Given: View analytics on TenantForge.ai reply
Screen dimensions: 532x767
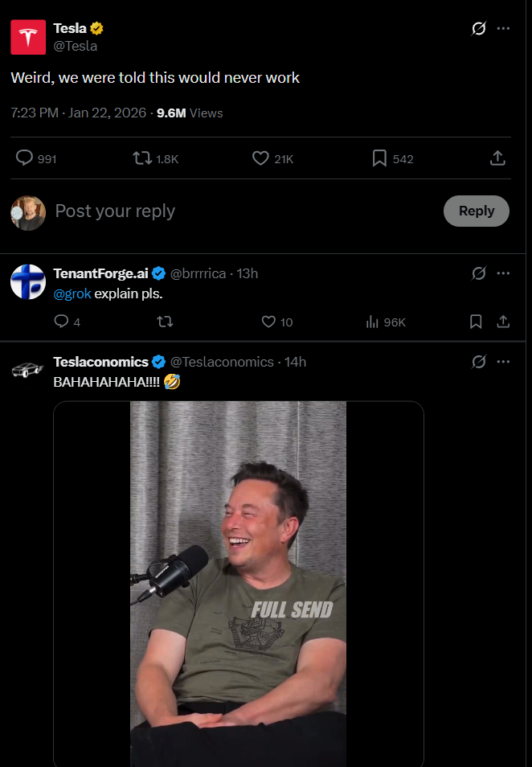Looking at the screenshot, I should coord(373,322).
